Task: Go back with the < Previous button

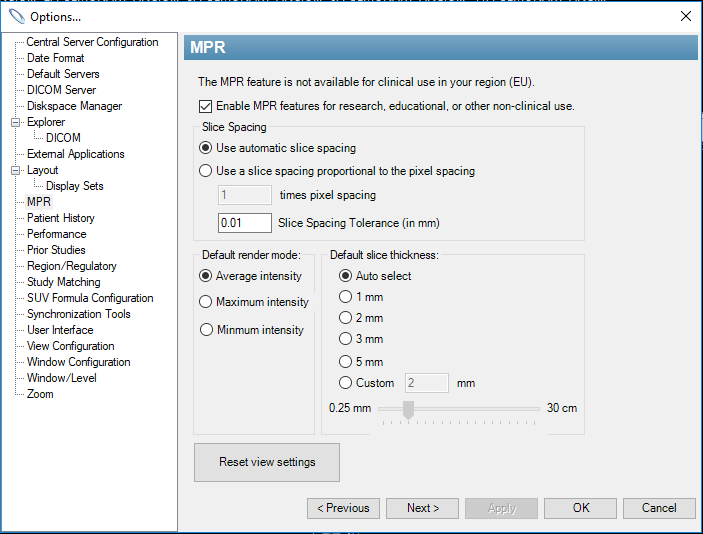Action: [343, 508]
